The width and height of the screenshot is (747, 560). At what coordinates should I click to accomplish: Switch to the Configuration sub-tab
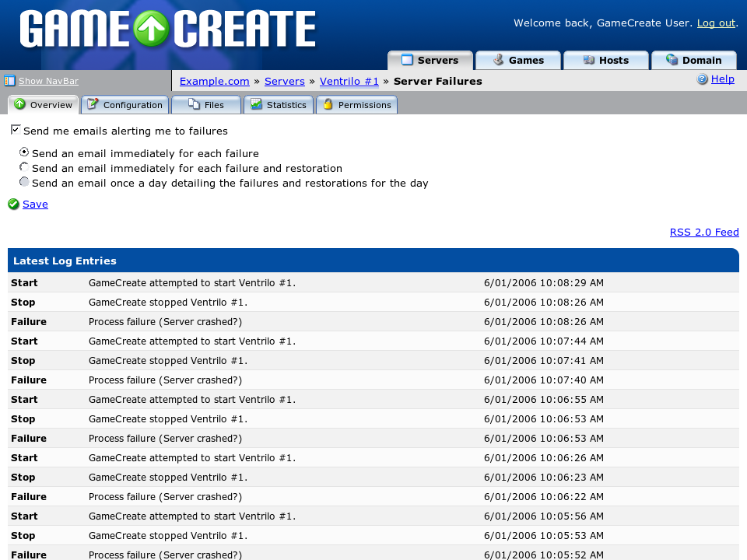click(124, 105)
